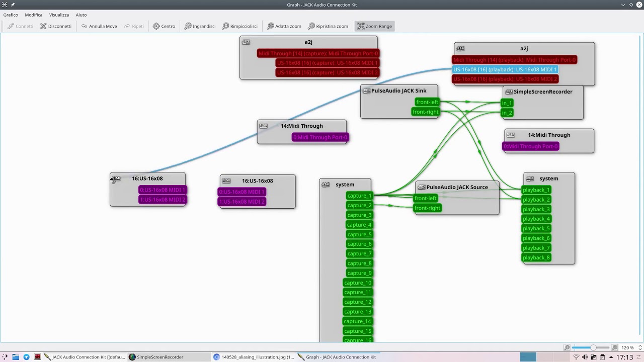Click the SimpleScreenRecorder node icon
Viewport: 644px width, 362px height.
pos(509,92)
